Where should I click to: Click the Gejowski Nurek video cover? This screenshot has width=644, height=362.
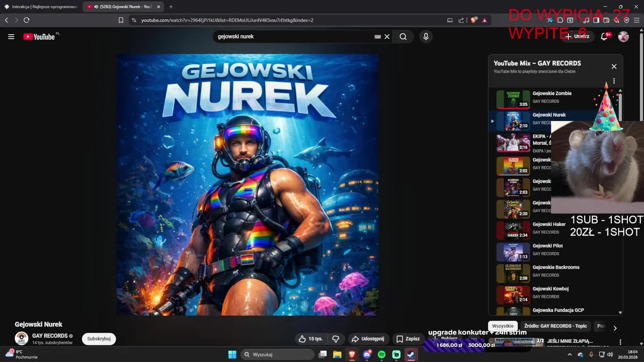(x=248, y=185)
